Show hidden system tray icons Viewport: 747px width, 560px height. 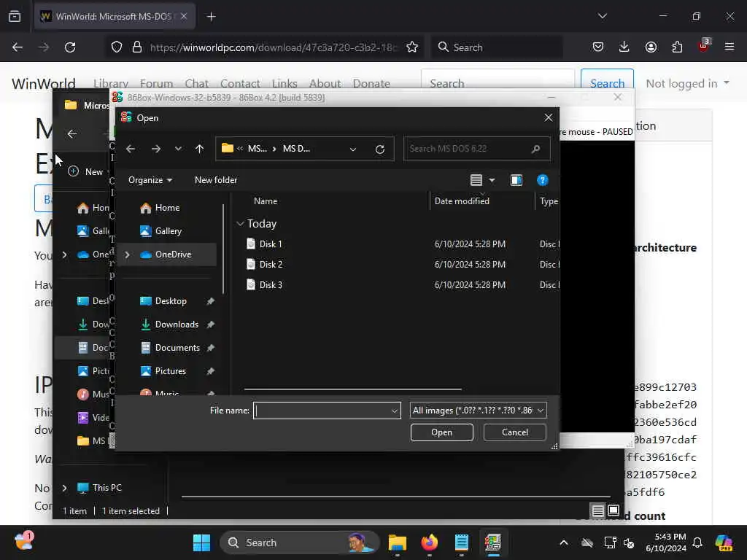564,542
